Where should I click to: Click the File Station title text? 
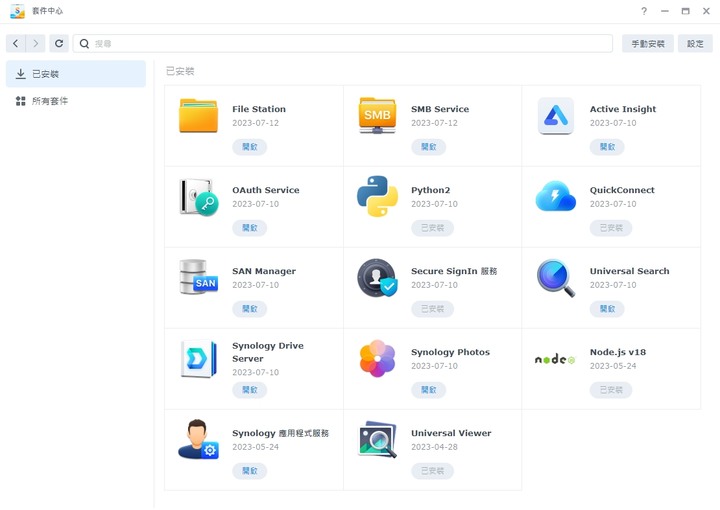pos(259,109)
